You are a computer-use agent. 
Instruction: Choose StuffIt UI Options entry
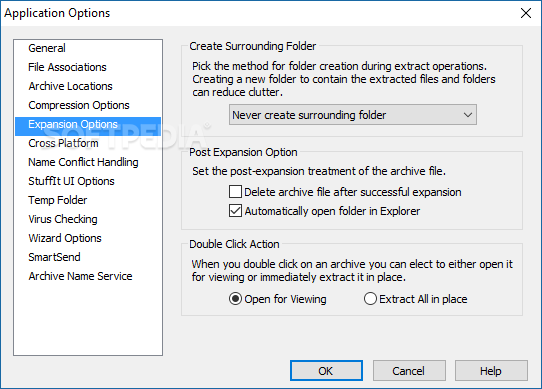[71, 181]
